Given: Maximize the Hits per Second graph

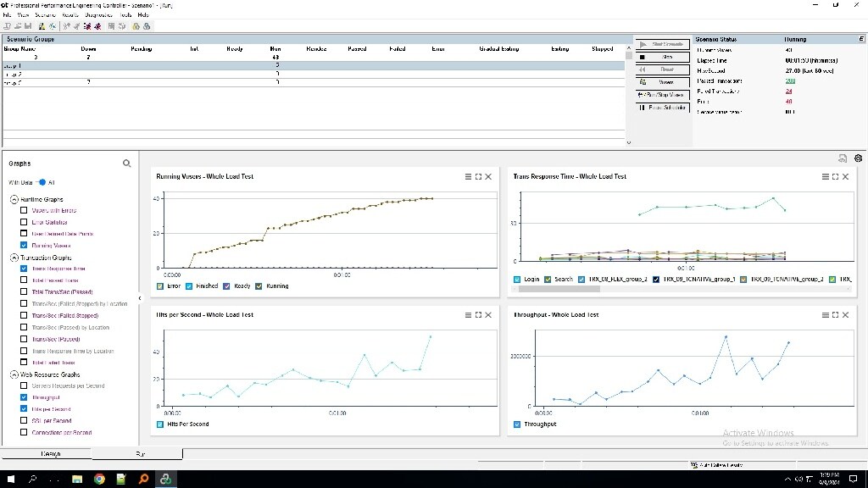Looking at the screenshot, I should 478,314.
